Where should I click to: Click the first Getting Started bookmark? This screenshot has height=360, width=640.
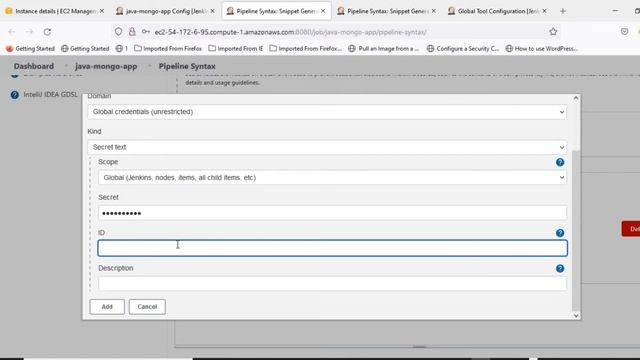[30, 49]
